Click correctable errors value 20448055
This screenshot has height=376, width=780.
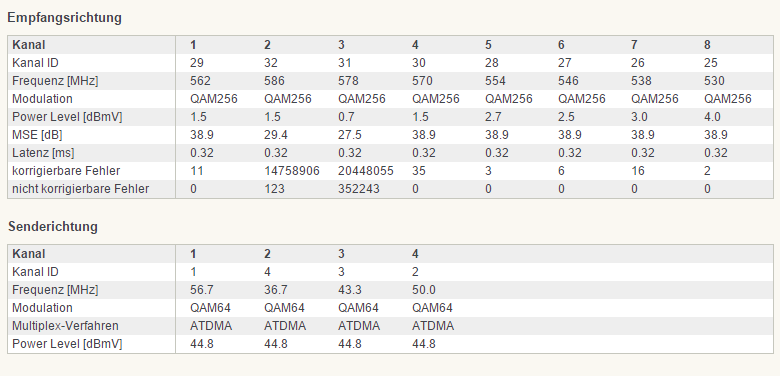click(x=366, y=171)
